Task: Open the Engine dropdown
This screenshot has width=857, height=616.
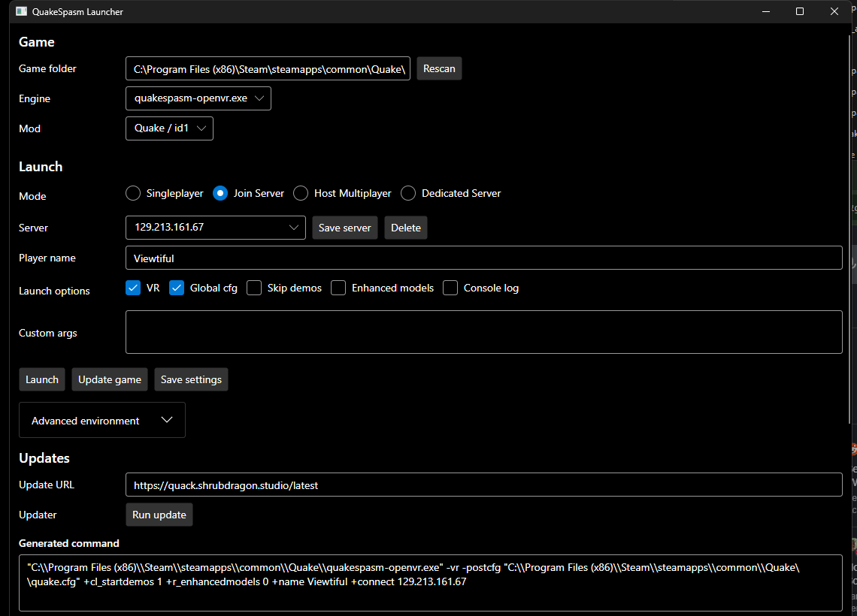Action: pos(198,98)
